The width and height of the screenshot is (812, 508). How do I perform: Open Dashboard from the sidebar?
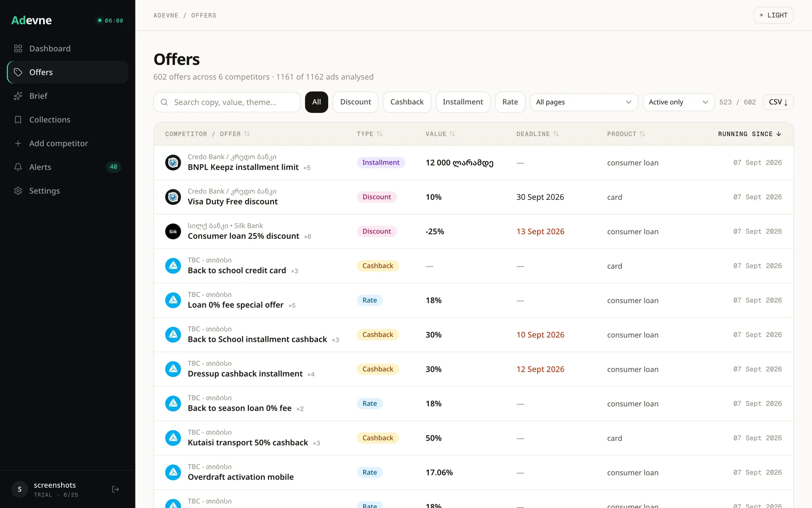pos(68,49)
